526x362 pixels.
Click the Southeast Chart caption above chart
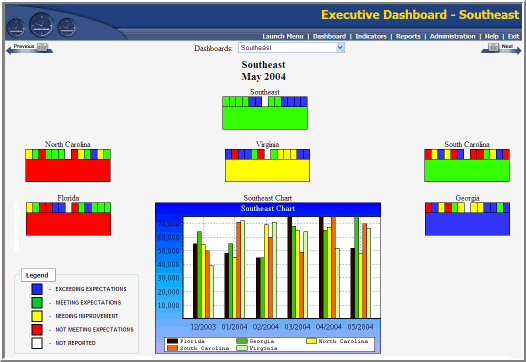tap(268, 198)
